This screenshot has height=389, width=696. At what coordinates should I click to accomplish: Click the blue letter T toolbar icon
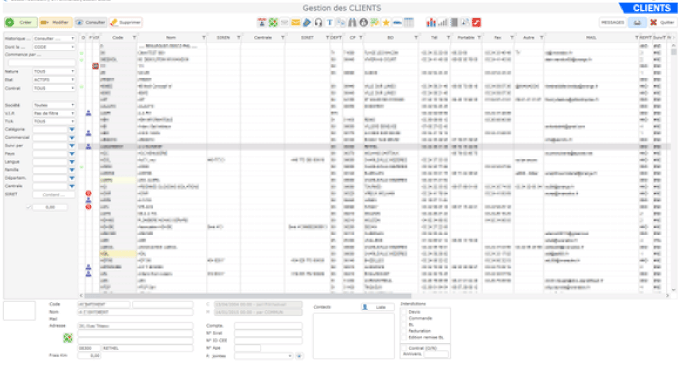click(x=329, y=22)
